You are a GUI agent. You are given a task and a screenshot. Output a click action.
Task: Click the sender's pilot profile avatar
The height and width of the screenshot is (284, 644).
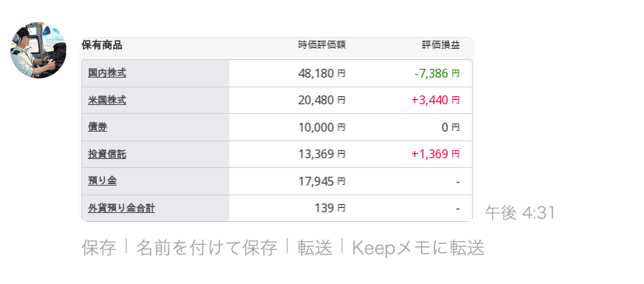point(38,50)
